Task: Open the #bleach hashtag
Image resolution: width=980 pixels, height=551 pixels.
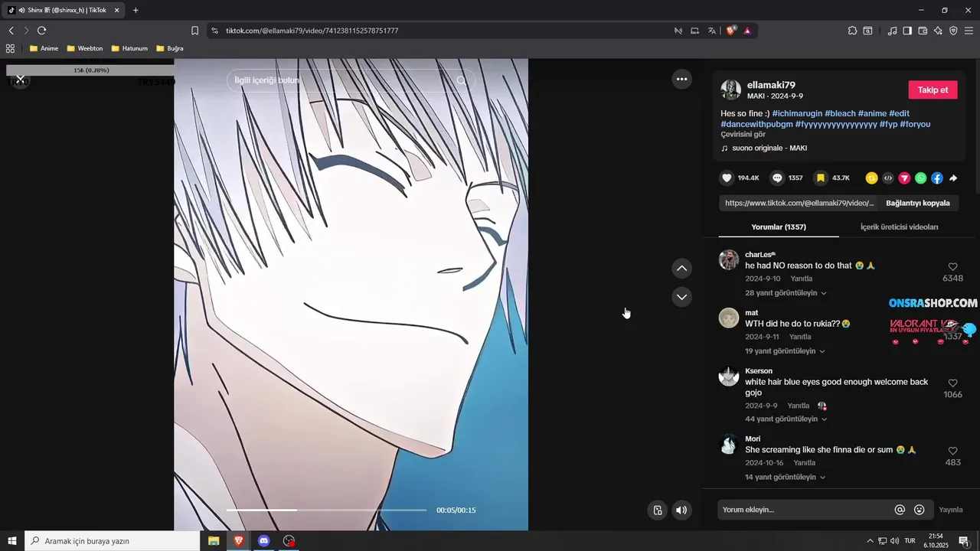Action: 840,114
